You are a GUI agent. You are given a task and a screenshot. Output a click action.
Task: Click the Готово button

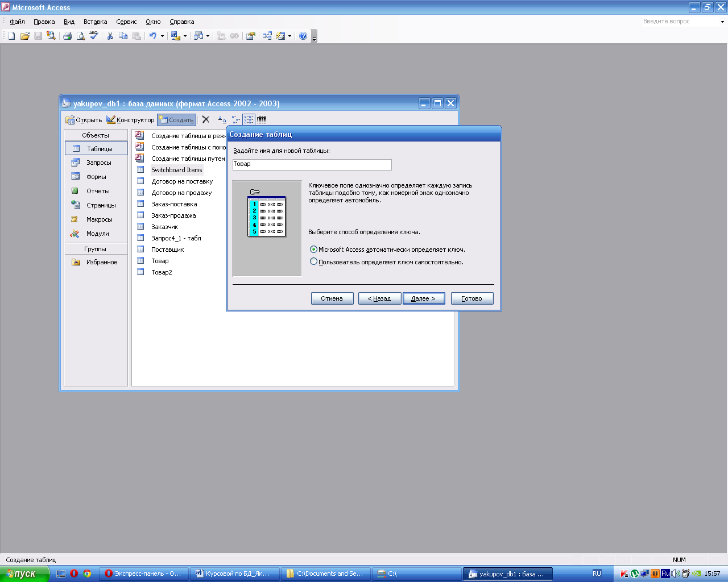(x=472, y=298)
